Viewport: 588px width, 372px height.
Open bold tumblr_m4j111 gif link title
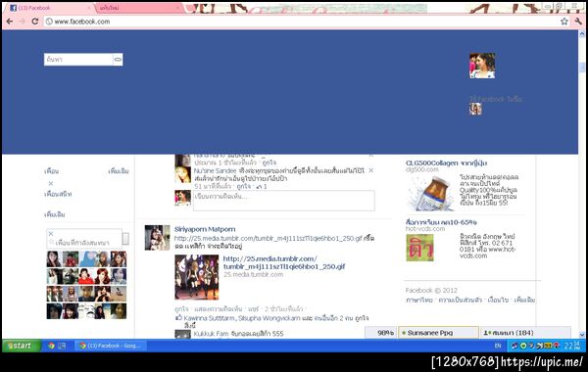pos(284,262)
